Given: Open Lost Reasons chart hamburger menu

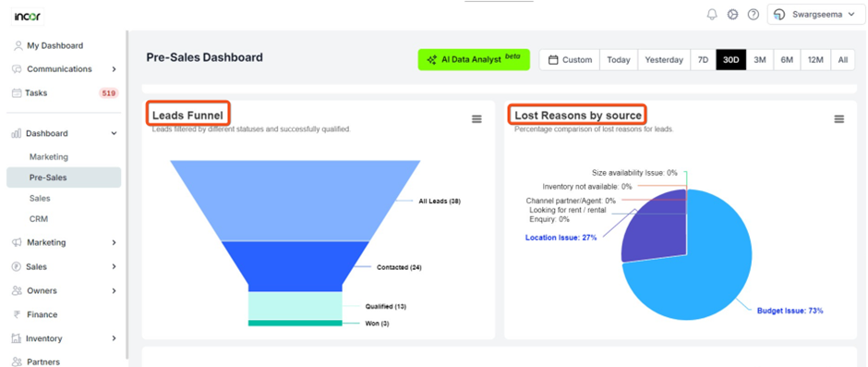Looking at the screenshot, I should (x=839, y=119).
